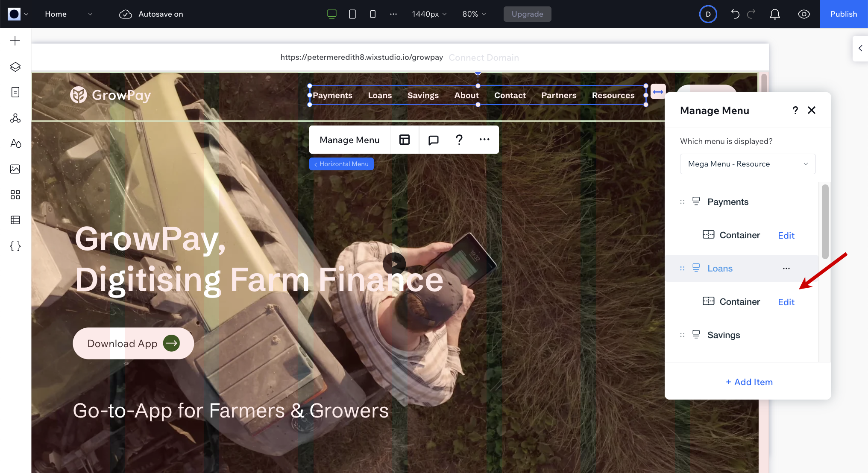Open the Mega Menu - Resource dropdown
Screen dimensions: 868x473
click(x=748, y=164)
